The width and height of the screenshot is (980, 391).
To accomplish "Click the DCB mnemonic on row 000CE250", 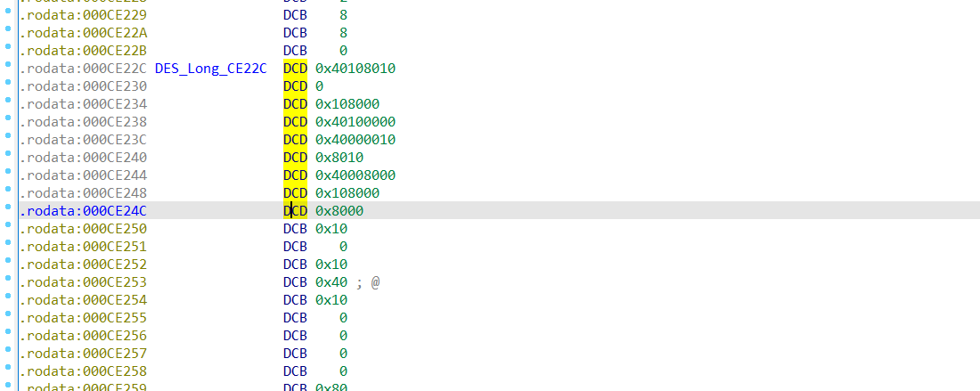I will point(295,229).
